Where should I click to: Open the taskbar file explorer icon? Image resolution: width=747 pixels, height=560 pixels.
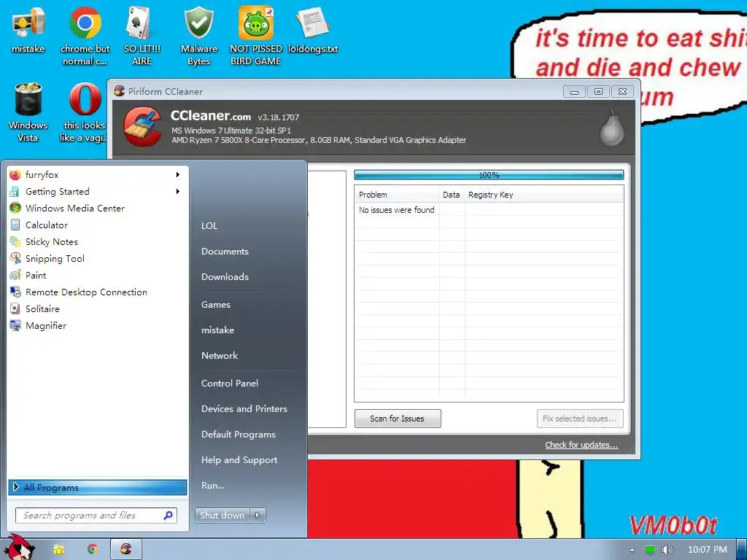point(58,550)
